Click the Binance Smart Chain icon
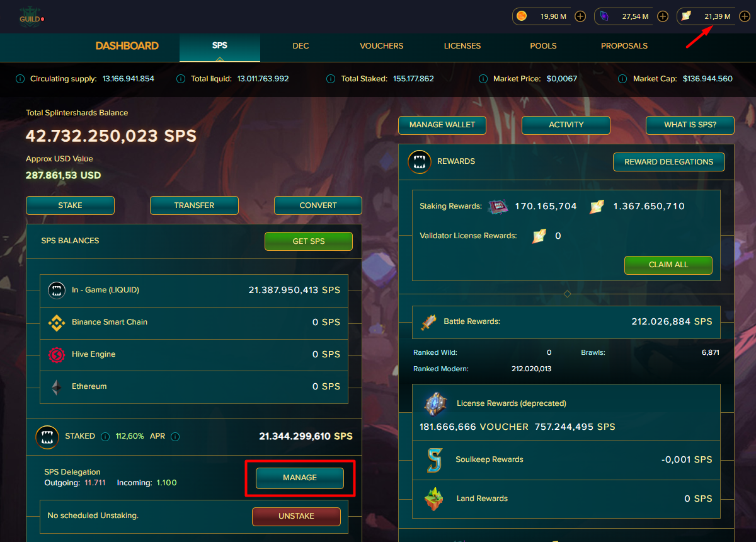Screen dimensions: 756x542 coord(57,323)
